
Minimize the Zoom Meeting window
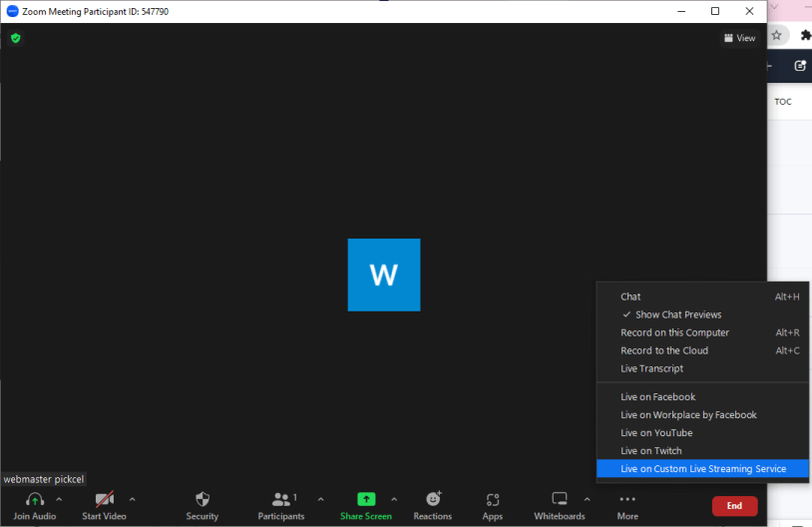(681, 11)
